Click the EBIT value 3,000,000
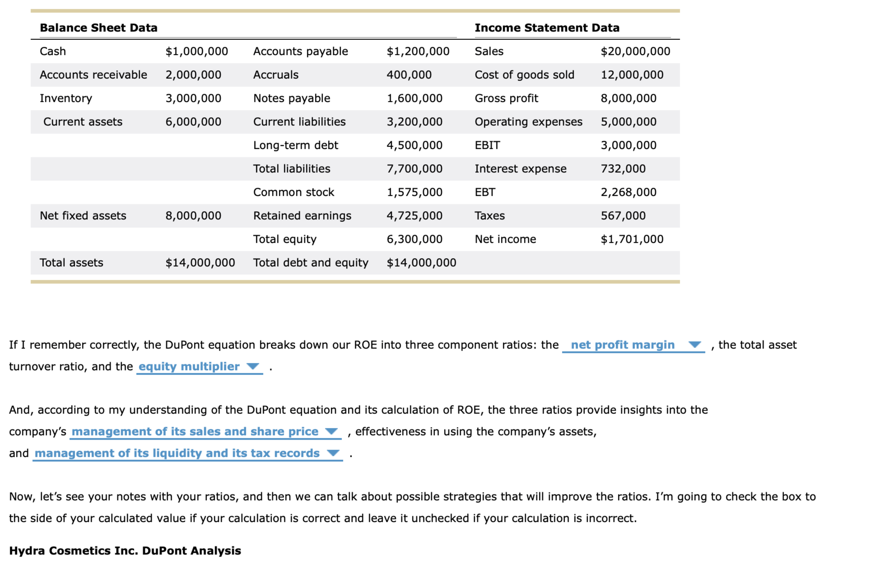The height and width of the screenshot is (588, 894). coord(629,145)
